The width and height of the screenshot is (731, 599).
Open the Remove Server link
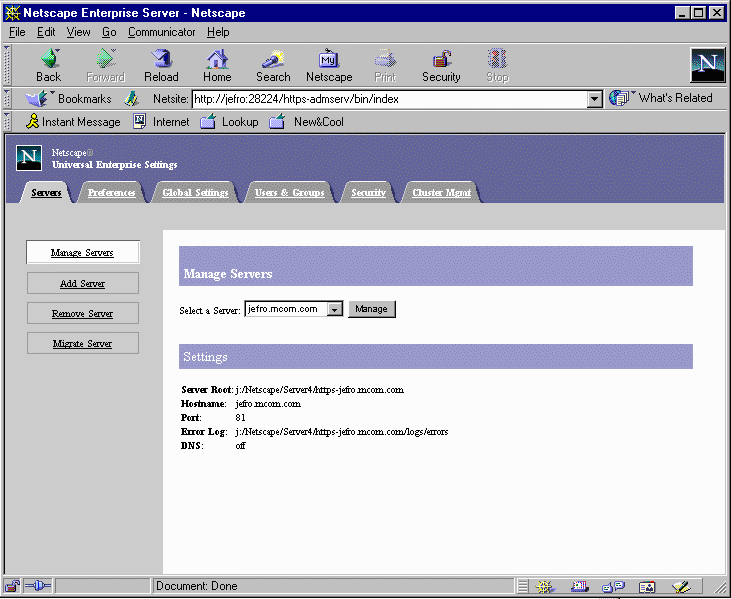pos(83,313)
